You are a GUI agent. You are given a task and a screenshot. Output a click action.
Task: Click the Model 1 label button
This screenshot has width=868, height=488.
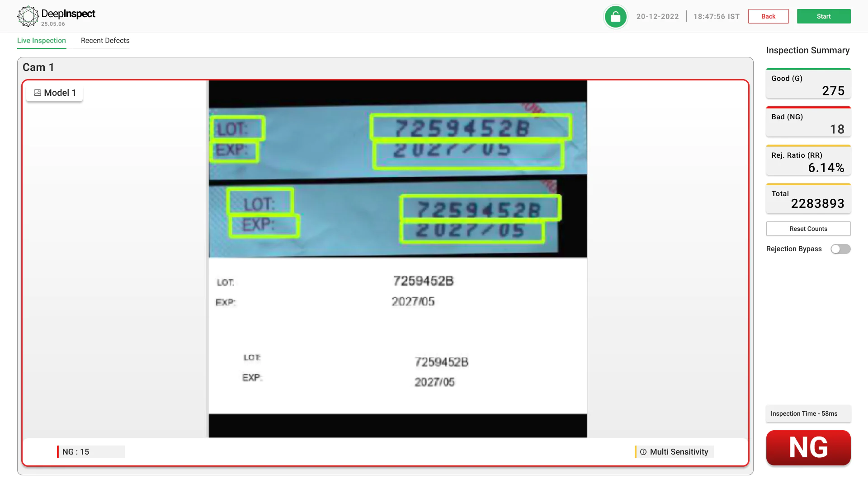point(54,93)
